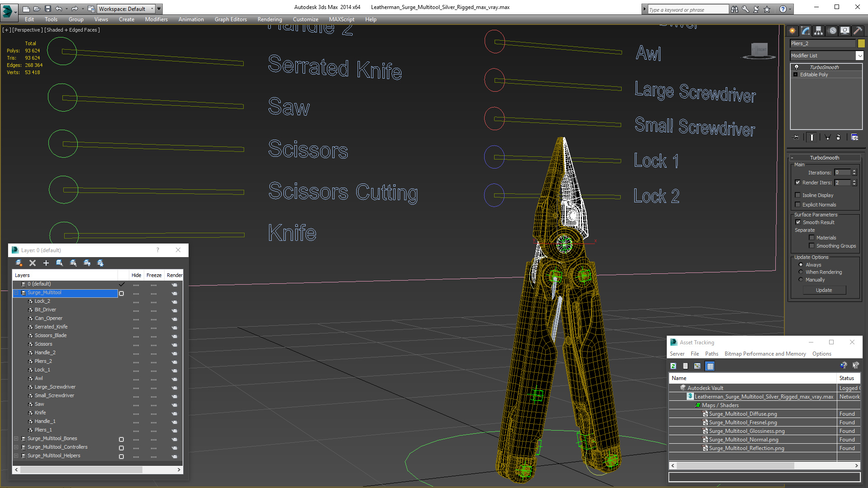The width and height of the screenshot is (868, 488).
Task: Toggle the Smooth Result checkbox
Action: 798,222
